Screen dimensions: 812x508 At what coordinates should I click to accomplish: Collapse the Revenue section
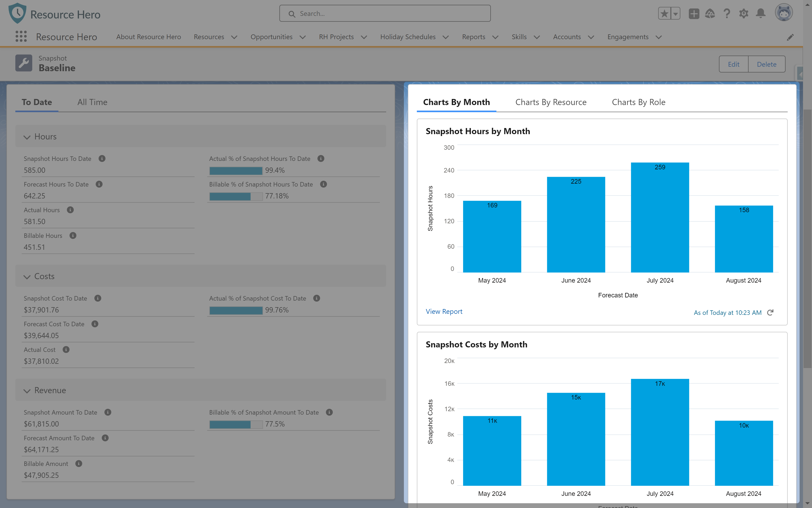click(x=27, y=391)
